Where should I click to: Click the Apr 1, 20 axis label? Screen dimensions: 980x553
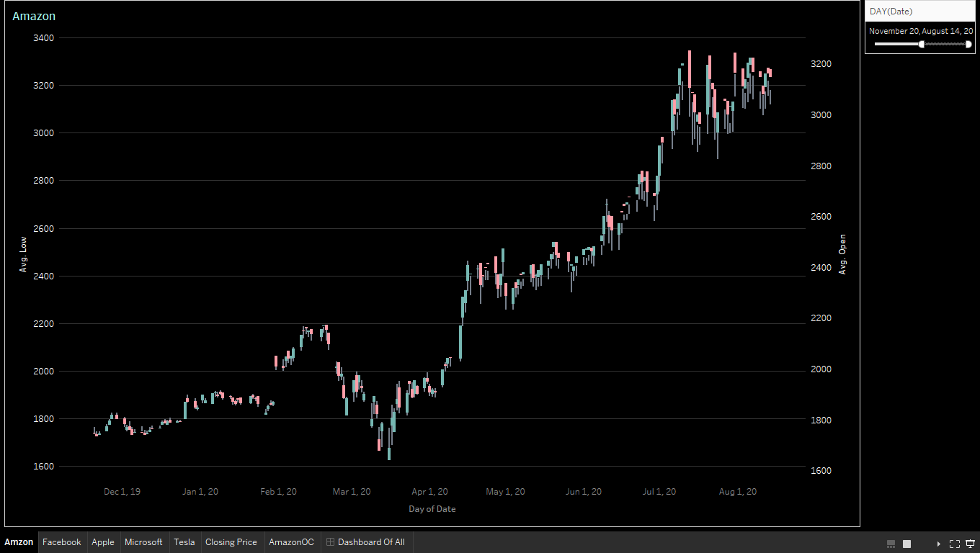429,492
